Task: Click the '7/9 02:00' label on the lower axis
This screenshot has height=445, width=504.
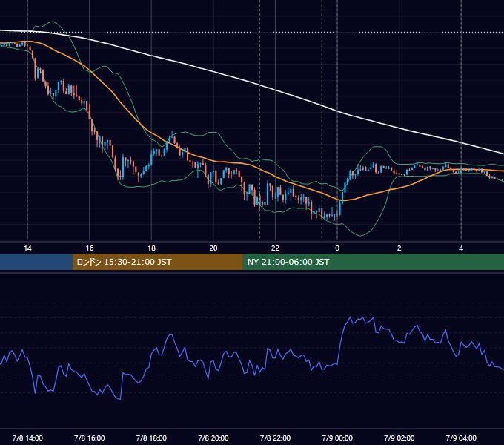Action: coord(399,438)
